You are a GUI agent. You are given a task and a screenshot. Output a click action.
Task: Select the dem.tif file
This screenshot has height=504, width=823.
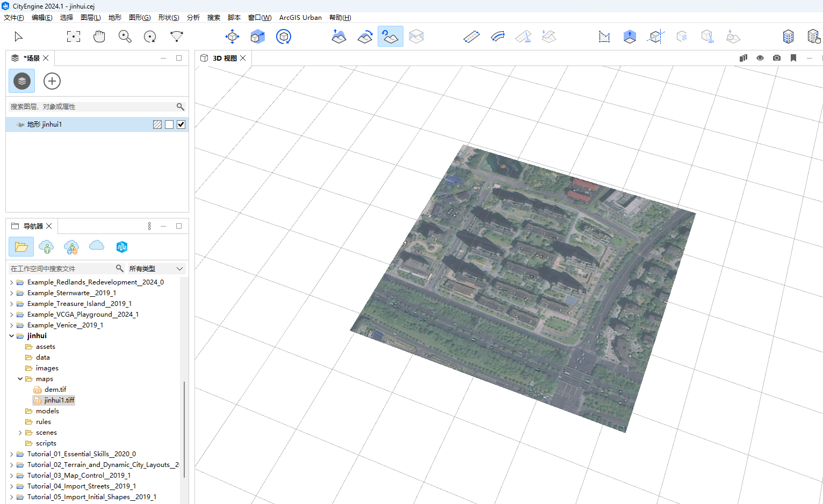[55, 390]
